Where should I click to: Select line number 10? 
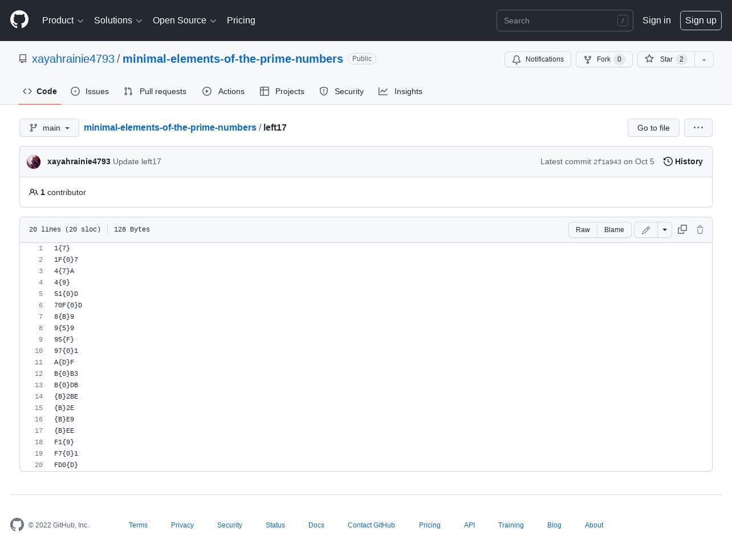(39, 351)
